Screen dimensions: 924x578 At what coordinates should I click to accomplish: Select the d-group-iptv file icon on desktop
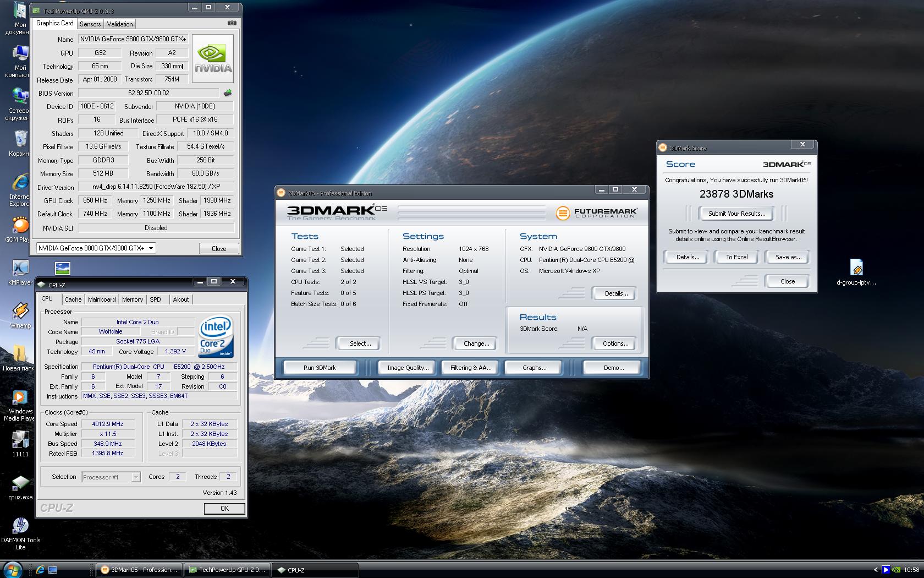pos(856,272)
